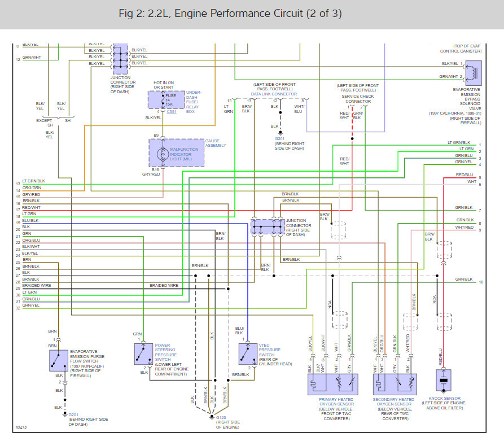This screenshot has width=504, height=441.
Task: Open the G201 link near purge flow switch
Action: point(73,414)
